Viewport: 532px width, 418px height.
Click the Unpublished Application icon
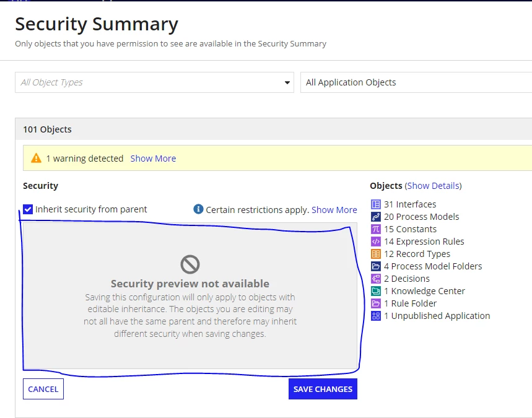click(375, 316)
